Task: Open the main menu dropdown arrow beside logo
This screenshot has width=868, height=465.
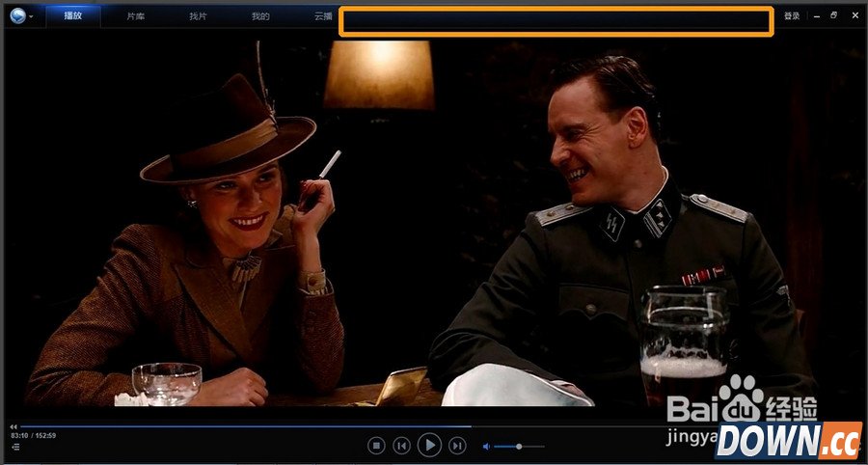Action: click(32, 16)
